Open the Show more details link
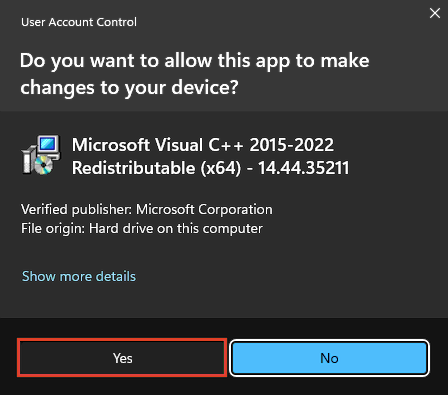Screen dimensions: 448x395 79,276
